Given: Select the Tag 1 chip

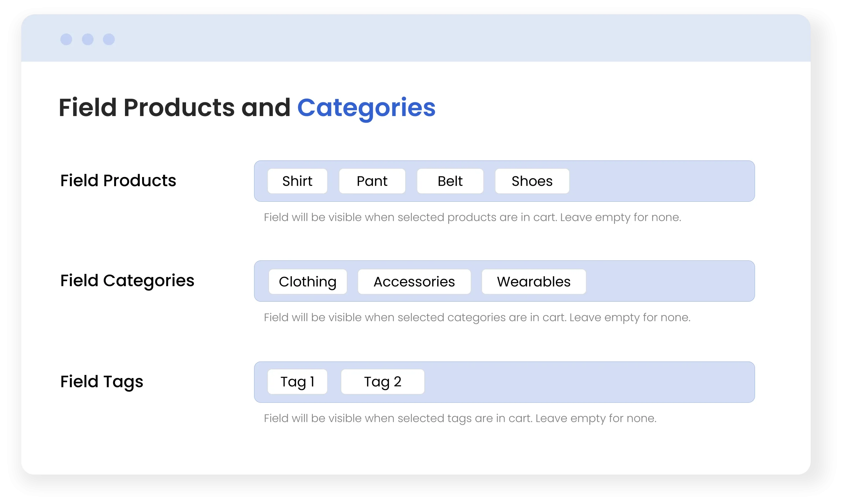Looking at the screenshot, I should (x=297, y=382).
